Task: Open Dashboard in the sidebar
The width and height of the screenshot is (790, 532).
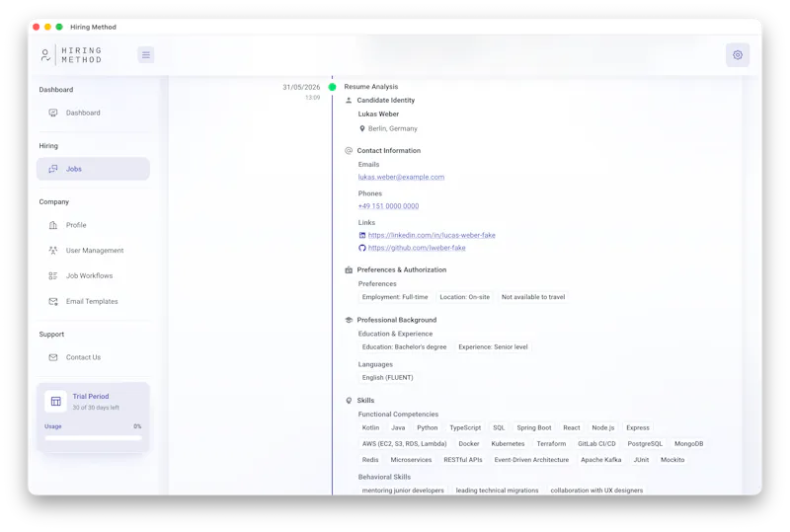Action: 93,113
